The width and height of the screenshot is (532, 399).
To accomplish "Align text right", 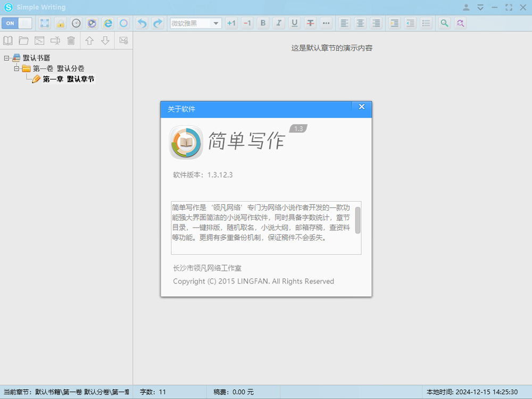I will (376, 23).
